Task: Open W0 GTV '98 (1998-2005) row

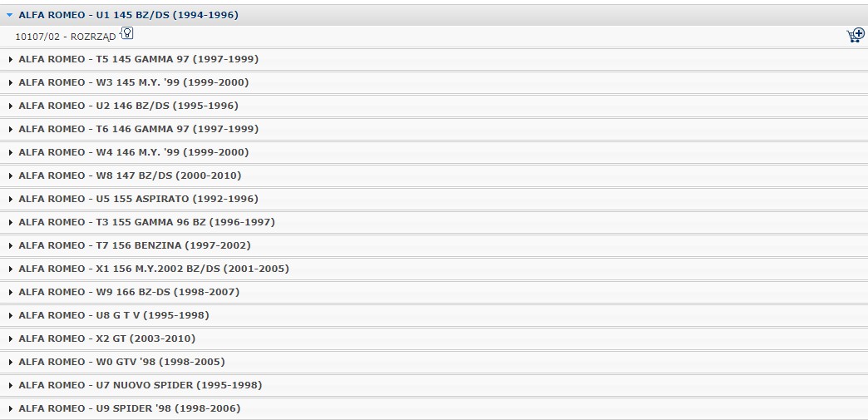Action: pyautogui.click(x=434, y=362)
